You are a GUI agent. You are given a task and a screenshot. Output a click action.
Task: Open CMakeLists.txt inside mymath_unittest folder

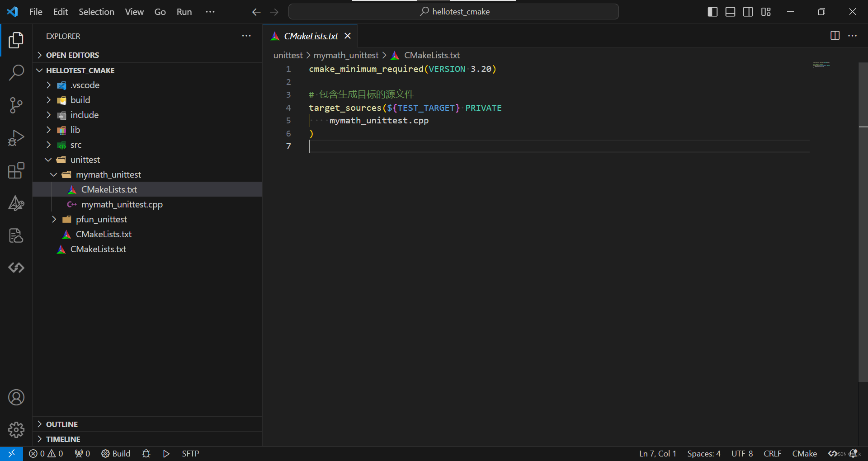pos(147,189)
